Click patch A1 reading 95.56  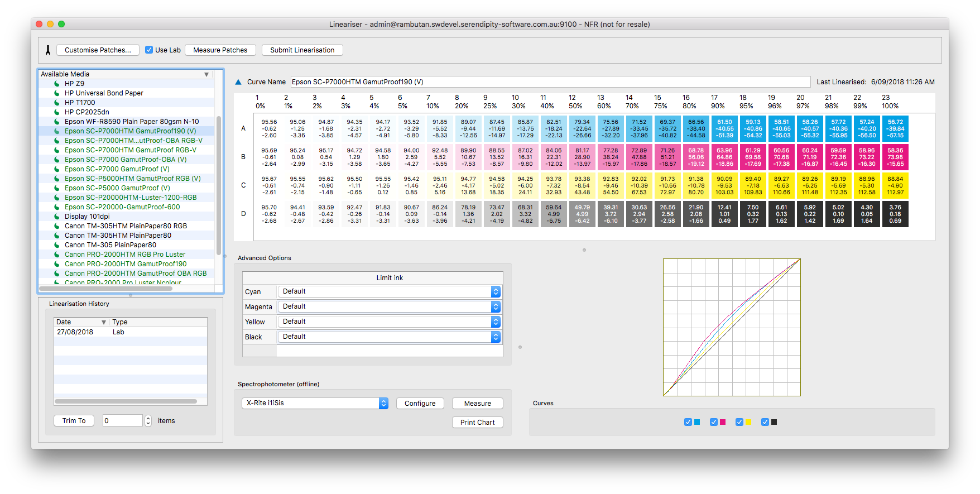(x=269, y=129)
